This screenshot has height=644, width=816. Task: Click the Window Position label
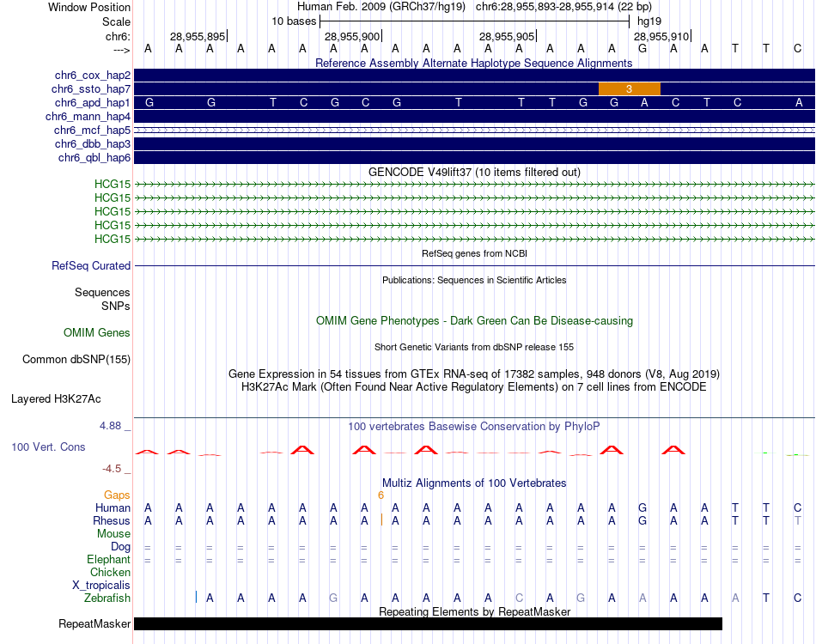[89, 7]
